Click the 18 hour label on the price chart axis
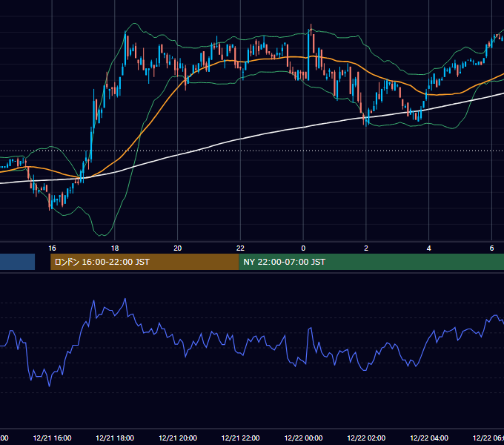504x445 pixels. [115, 248]
